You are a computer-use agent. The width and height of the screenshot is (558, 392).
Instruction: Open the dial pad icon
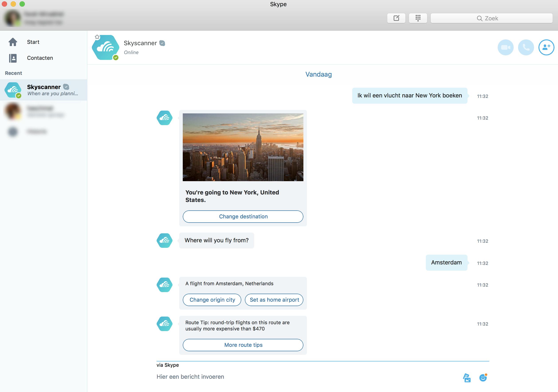click(x=418, y=18)
